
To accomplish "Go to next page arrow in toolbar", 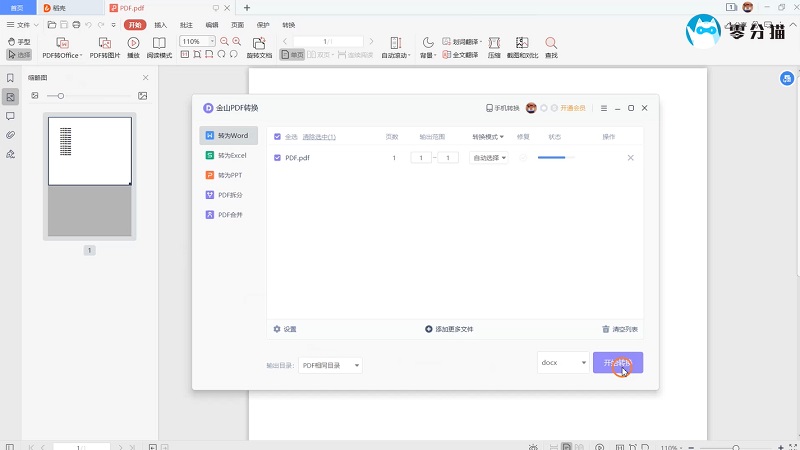I will 371,41.
